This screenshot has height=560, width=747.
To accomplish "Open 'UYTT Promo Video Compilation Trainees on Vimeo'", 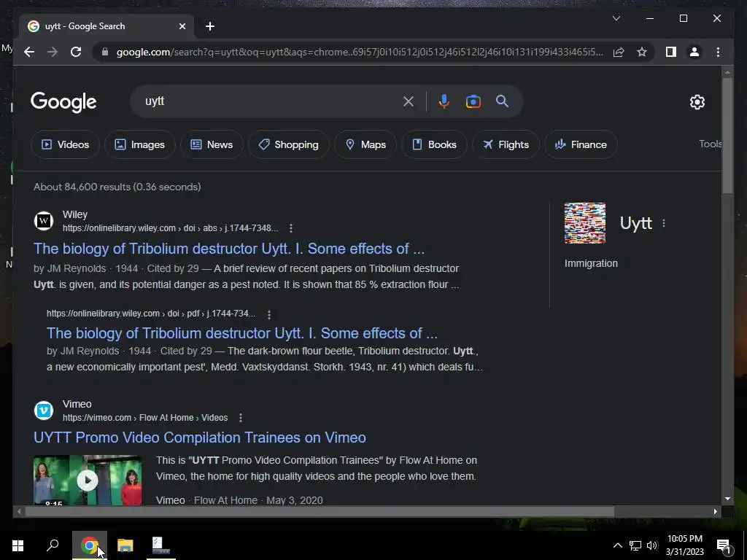I will pyautogui.click(x=200, y=437).
